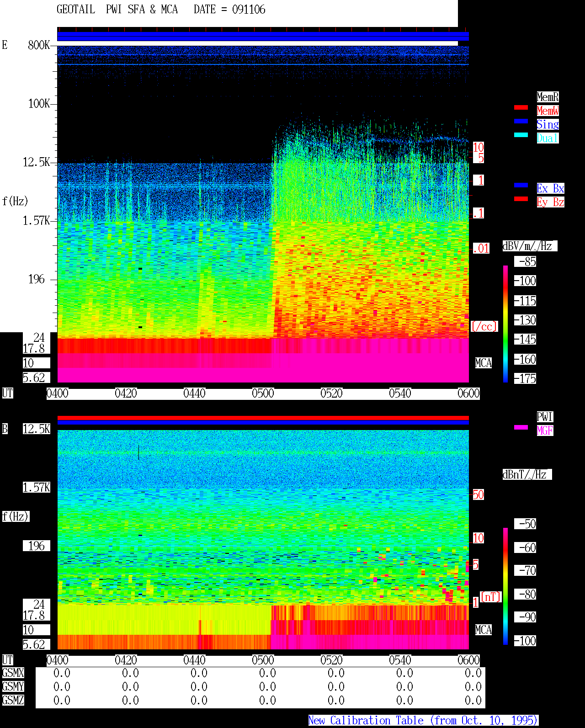Screen dimensions: 585x728
Task: Click the red MemW color swatch
Action: 521,107
